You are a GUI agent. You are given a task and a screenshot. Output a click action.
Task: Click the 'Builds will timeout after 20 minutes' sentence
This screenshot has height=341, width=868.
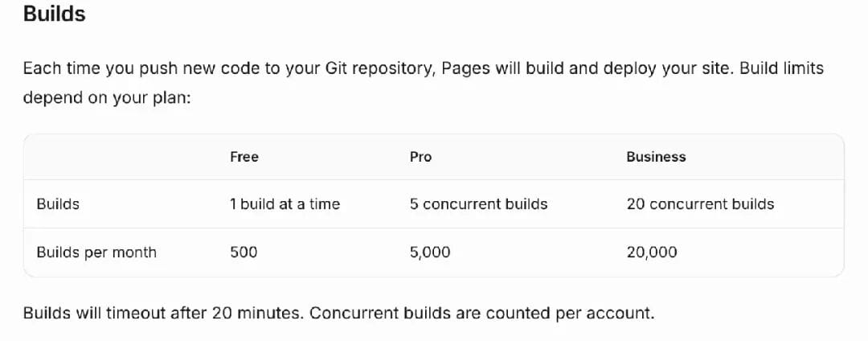pos(164,314)
